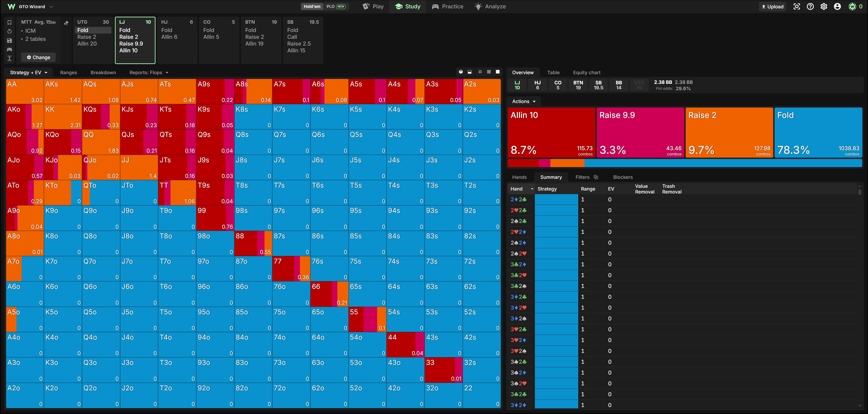Image resolution: width=868 pixels, height=414 pixels.
Task: Switch to the Equity chart tab
Action: (x=587, y=72)
